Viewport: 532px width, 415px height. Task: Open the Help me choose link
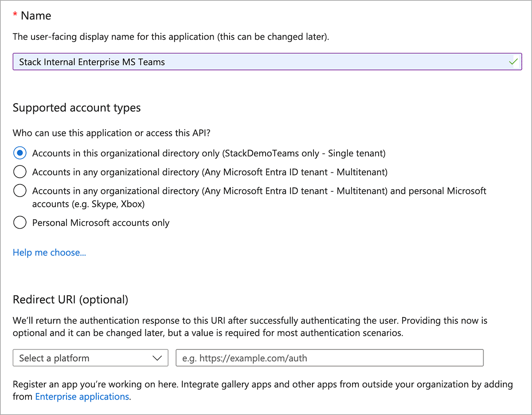[49, 252]
